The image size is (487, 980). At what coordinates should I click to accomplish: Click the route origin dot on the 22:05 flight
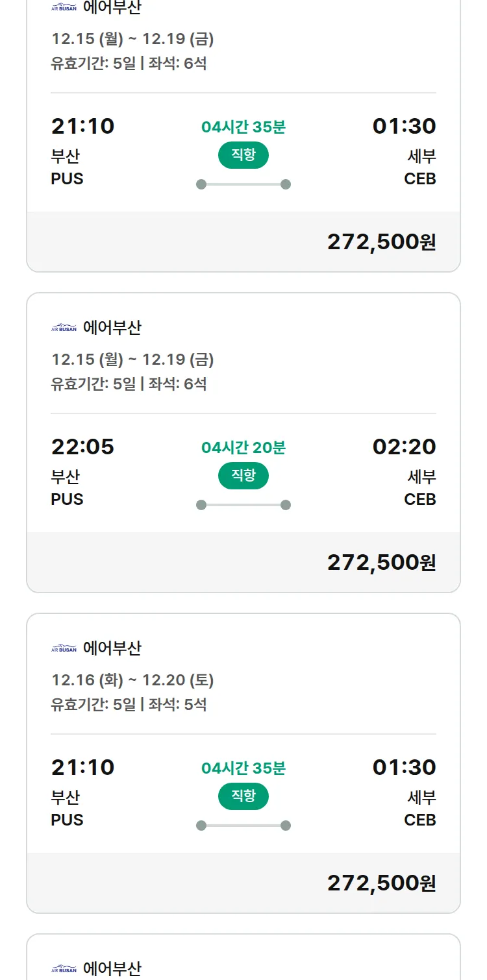[201, 505]
